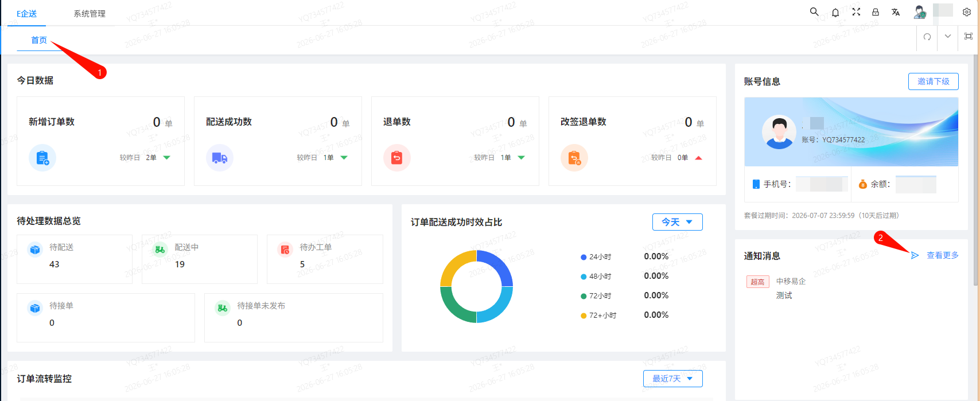Maximize content area icon in tab bar
The height and width of the screenshot is (401, 980).
(969, 36)
